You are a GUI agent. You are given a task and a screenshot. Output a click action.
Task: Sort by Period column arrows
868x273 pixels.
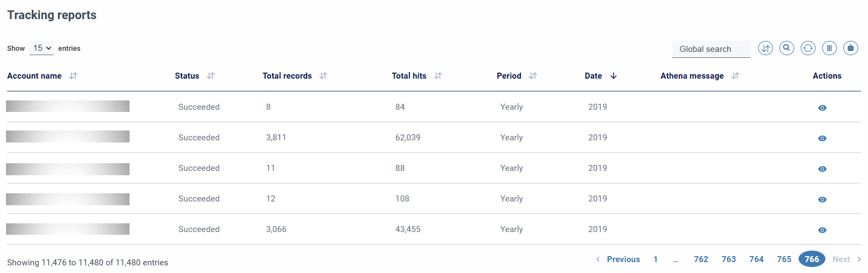pos(533,76)
